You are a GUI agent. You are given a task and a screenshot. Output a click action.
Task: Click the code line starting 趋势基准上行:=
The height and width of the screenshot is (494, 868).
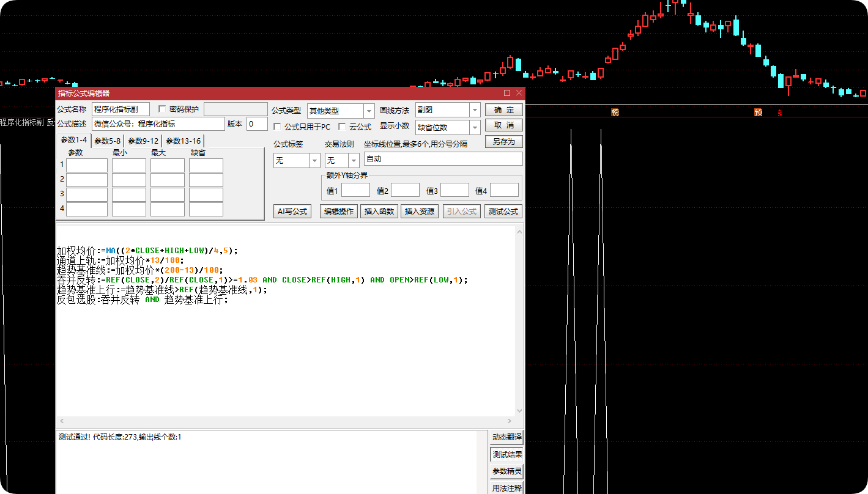[162, 290]
